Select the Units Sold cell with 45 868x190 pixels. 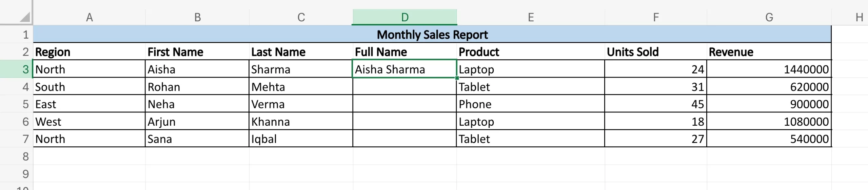click(x=656, y=104)
